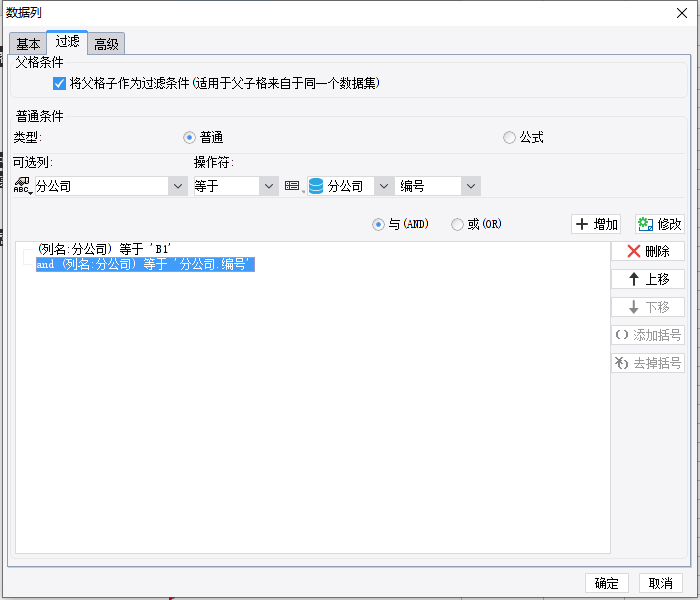Select the 过滤 tab
The width and height of the screenshot is (700, 600).
coord(67,42)
